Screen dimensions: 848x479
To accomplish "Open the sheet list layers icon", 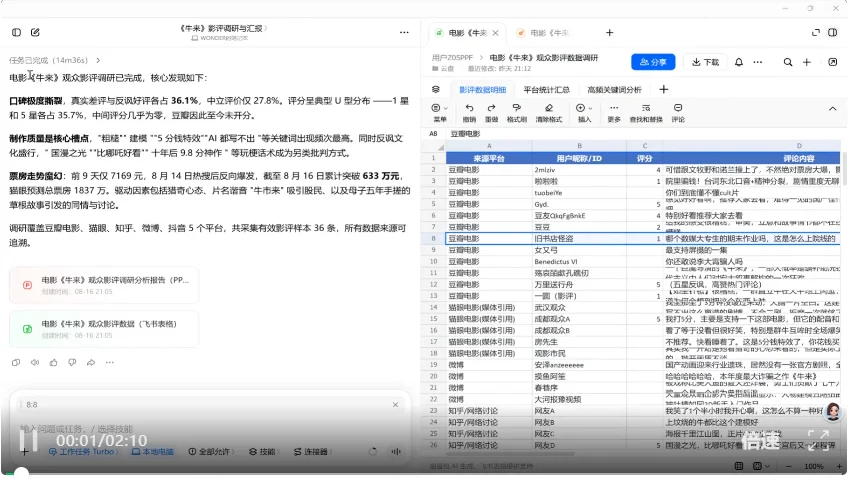I will click(436, 89).
